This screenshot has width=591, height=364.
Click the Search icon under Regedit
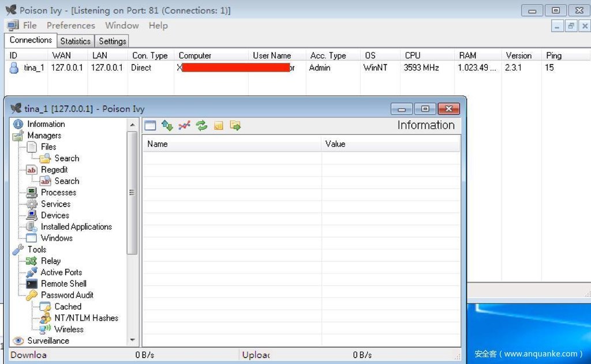[x=45, y=181]
